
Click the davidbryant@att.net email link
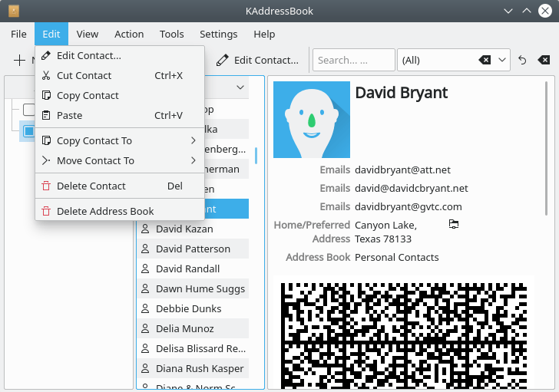(x=402, y=170)
